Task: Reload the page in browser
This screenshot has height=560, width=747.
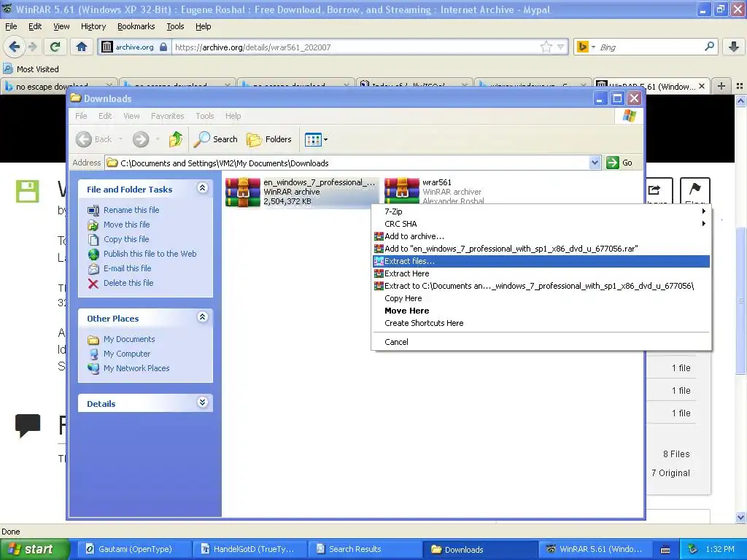Action: point(55,47)
